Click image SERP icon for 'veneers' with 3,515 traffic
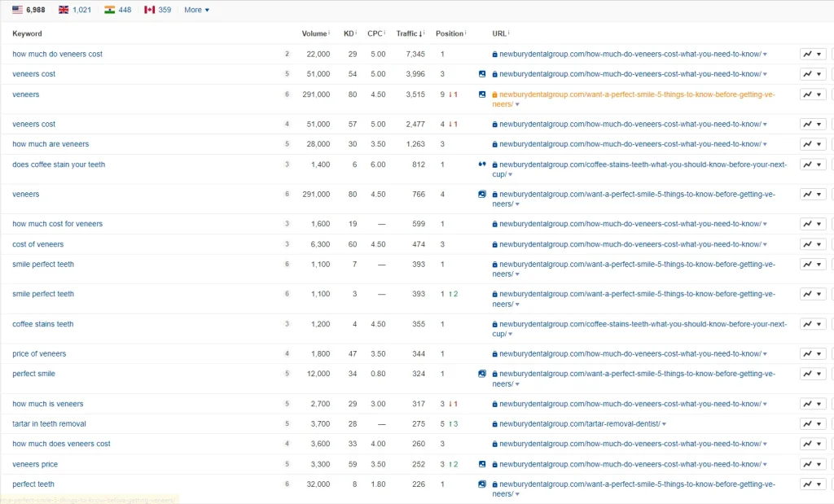The width and height of the screenshot is (834, 504). click(482, 94)
